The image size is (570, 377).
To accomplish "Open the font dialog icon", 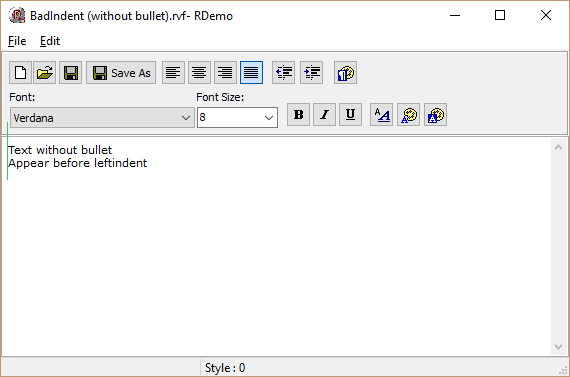I will pyautogui.click(x=381, y=115).
